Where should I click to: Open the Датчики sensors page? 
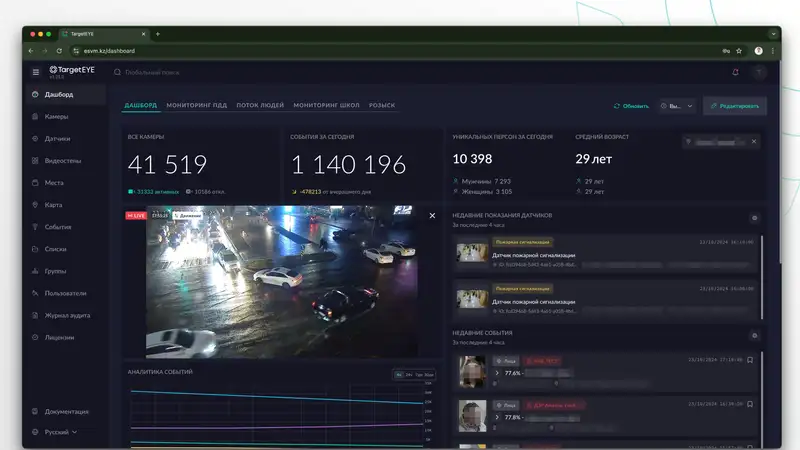(57, 139)
